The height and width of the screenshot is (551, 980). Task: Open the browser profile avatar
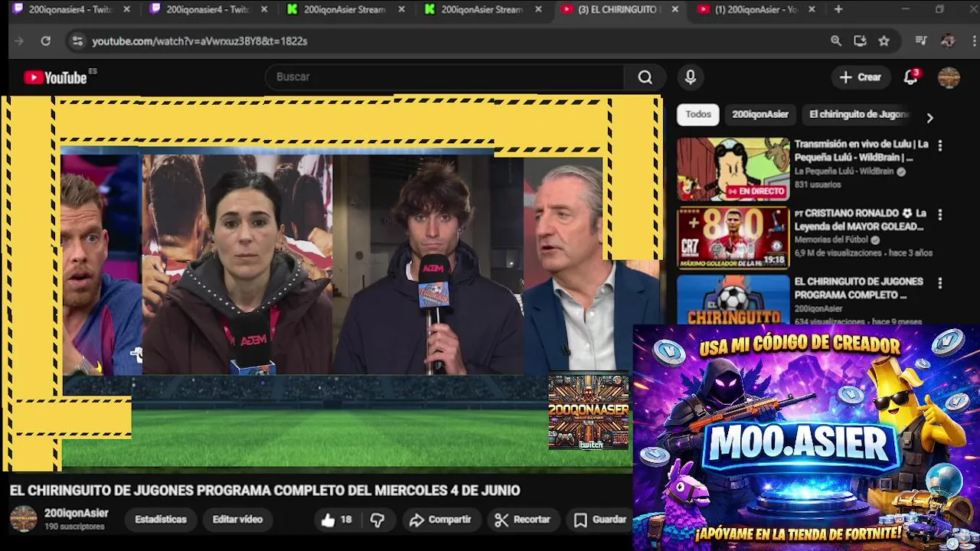tap(948, 41)
